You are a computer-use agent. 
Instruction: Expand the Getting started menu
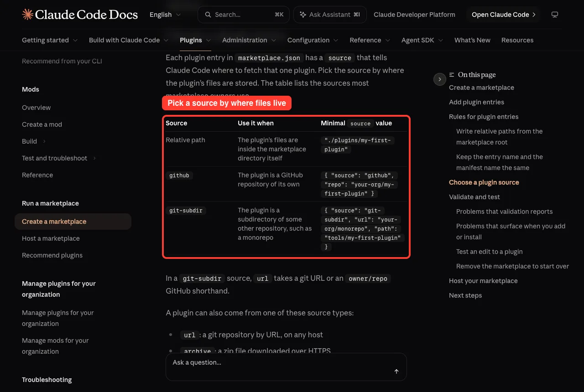point(50,40)
